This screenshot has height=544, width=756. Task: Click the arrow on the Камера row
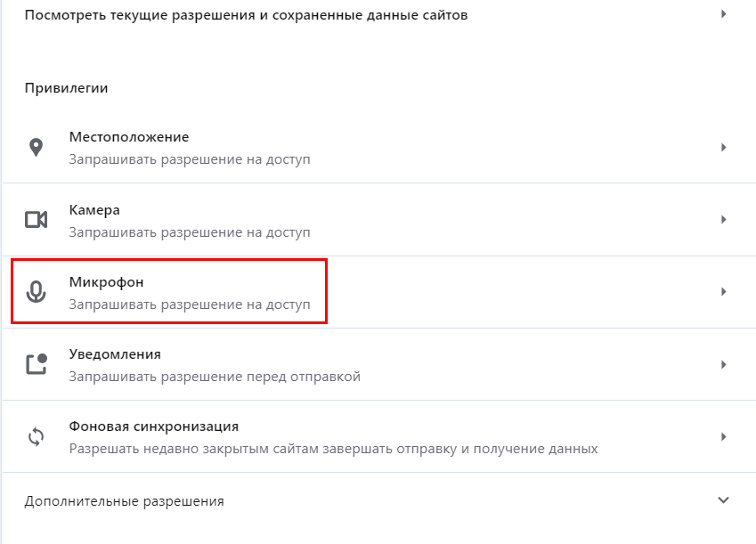tap(724, 220)
